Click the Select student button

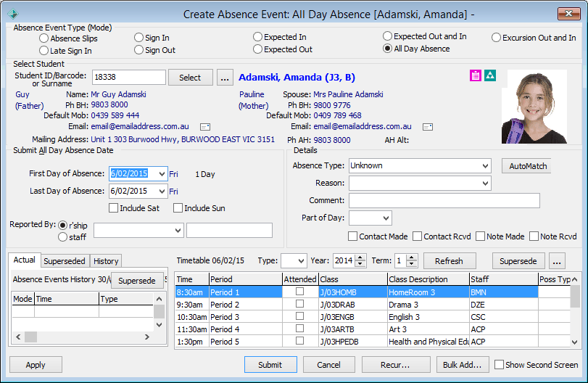(x=190, y=78)
